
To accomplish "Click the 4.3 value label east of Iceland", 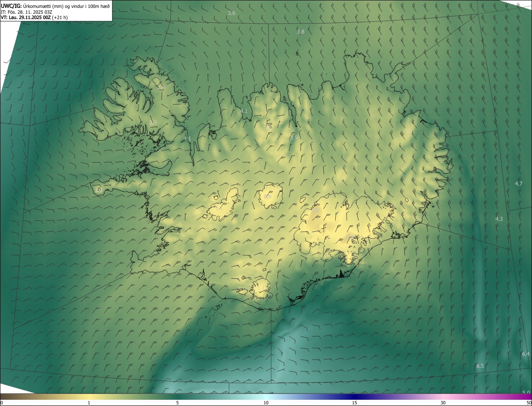I will [499, 219].
